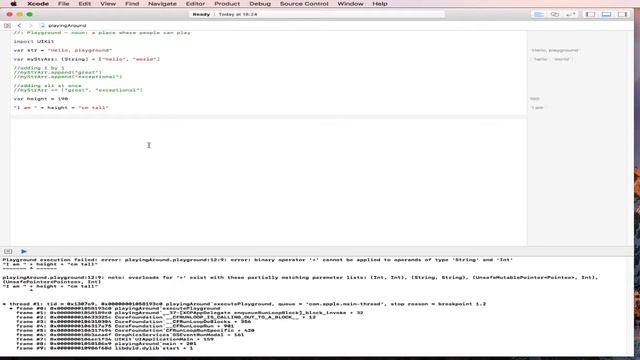Click the 'import UIKit' code line

point(33,41)
